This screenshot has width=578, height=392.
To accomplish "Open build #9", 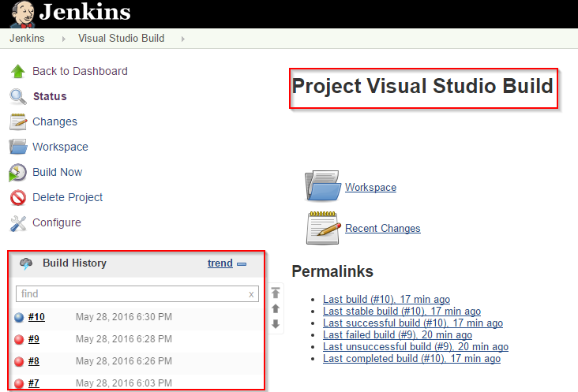I will [34, 339].
